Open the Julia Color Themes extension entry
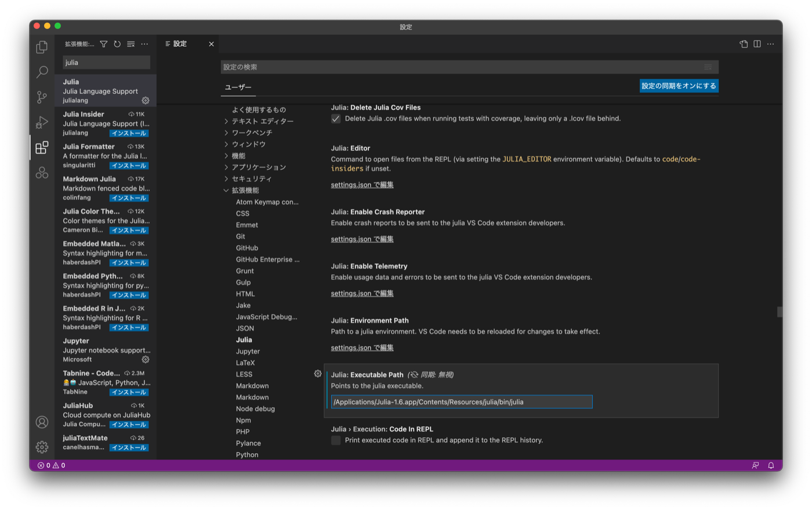The width and height of the screenshot is (812, 510). [106, 221]
